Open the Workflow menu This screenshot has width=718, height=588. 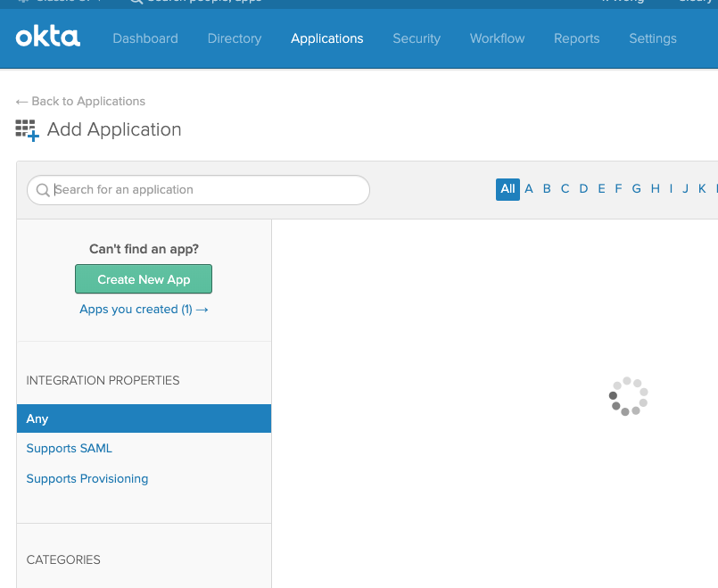click(498, 38)
